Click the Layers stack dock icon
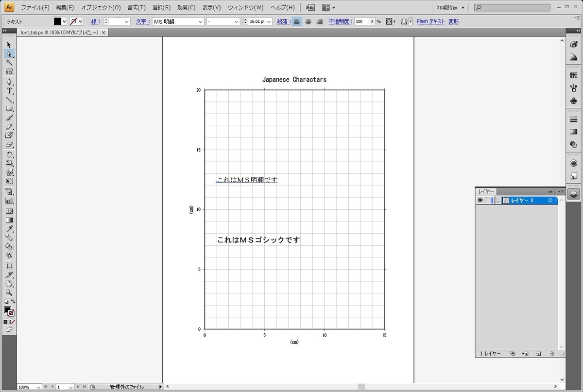This screenshot has height=392, width=583. 573,194
